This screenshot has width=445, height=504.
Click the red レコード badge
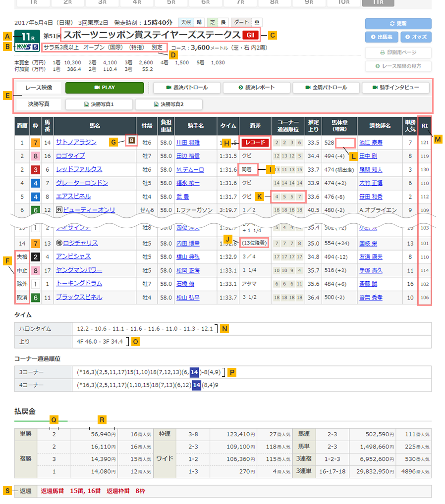click(255, 143)
